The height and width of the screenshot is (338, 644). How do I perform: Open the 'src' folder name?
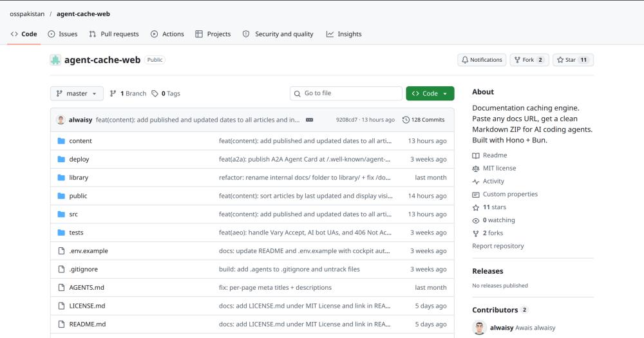click(x=73, y=214)
